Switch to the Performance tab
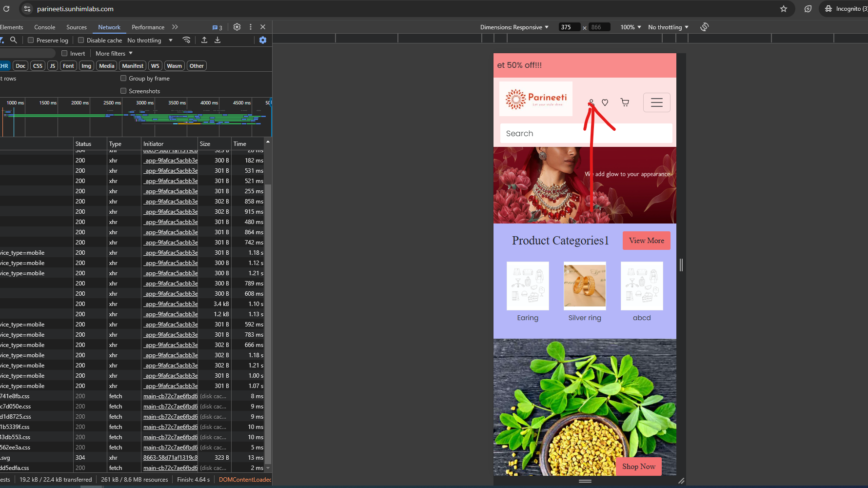 [x=148, y=27]
